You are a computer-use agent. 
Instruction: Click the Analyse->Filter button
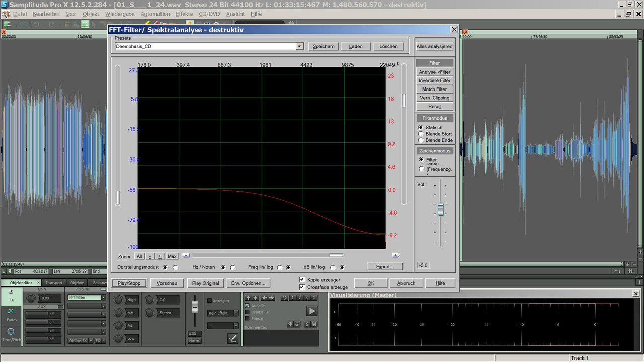pyautogui.click(x=435, y=72)
